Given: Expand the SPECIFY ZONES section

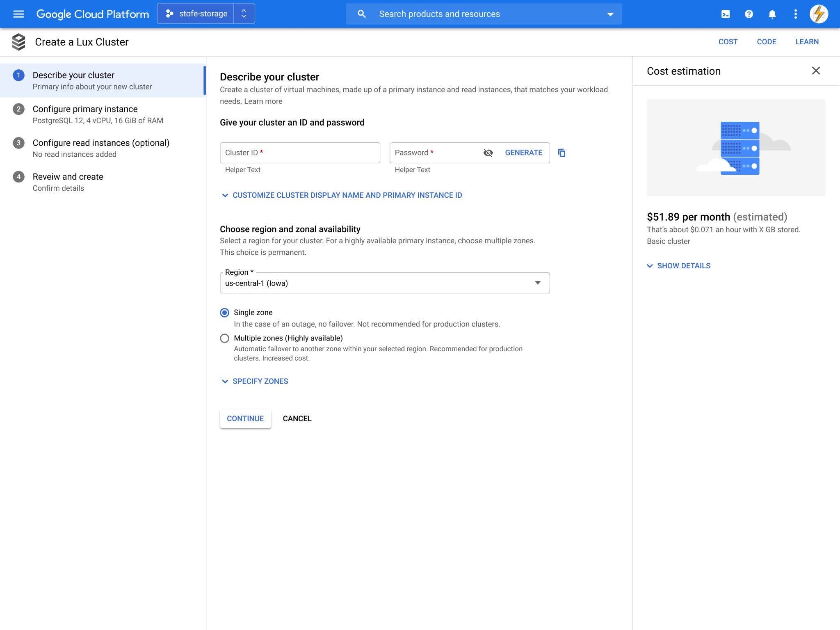Looking at the screenshot, I should 254,381.
